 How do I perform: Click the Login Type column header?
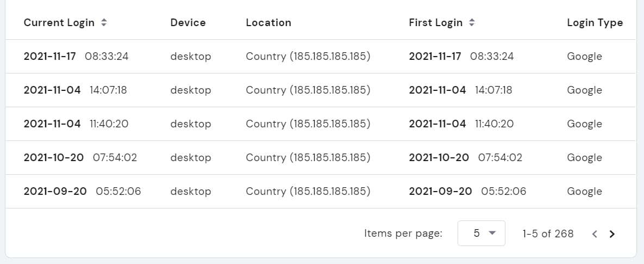pos(595,23)
